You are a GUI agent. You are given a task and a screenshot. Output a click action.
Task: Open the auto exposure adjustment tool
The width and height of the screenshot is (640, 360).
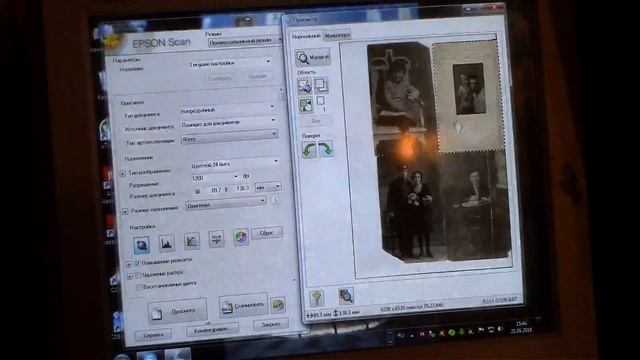click(142, 245)
